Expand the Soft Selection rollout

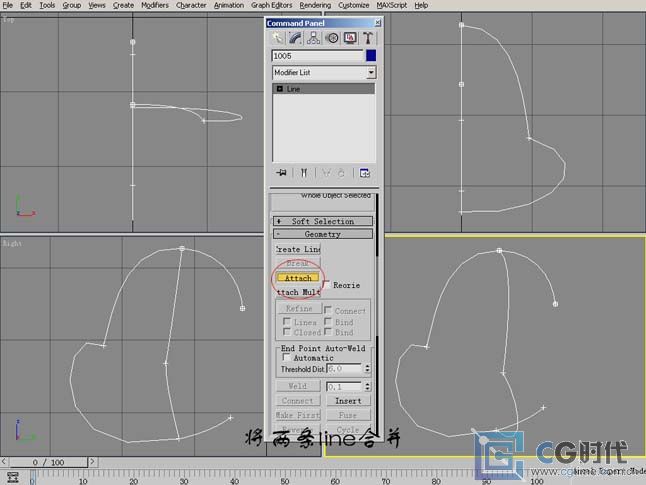[323, 221]
